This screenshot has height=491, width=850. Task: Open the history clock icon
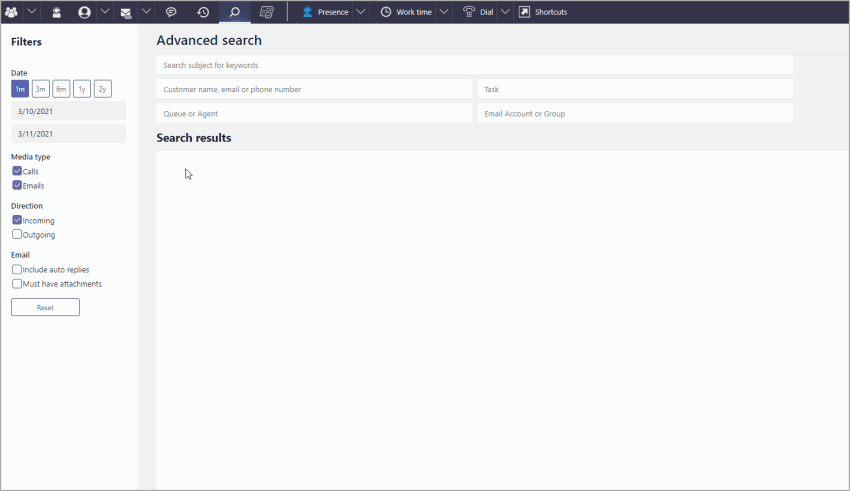click(203, 12)
